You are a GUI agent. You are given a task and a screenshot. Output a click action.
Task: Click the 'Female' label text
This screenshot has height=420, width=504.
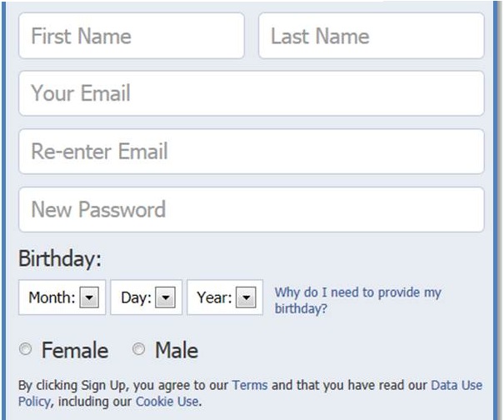click(75, 351)
